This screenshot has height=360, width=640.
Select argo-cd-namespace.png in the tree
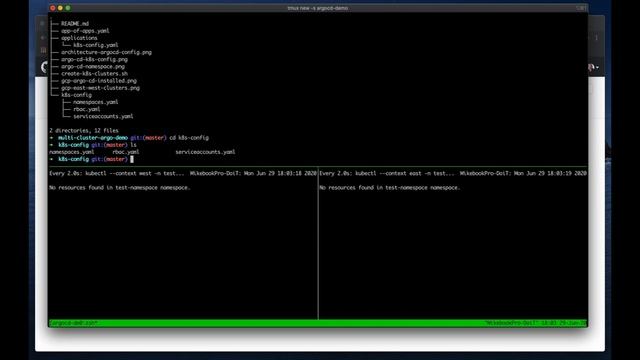click(x=93, y=67)
